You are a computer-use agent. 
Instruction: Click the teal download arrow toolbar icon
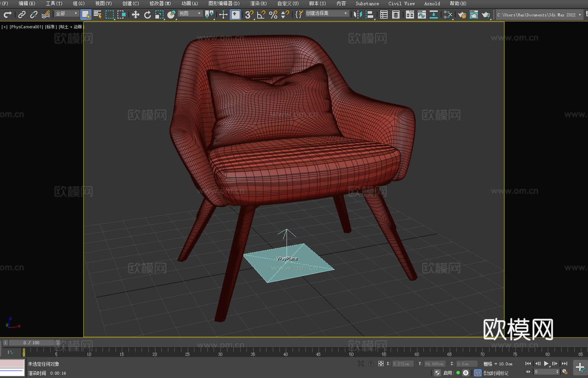click(x=434, y=14)
